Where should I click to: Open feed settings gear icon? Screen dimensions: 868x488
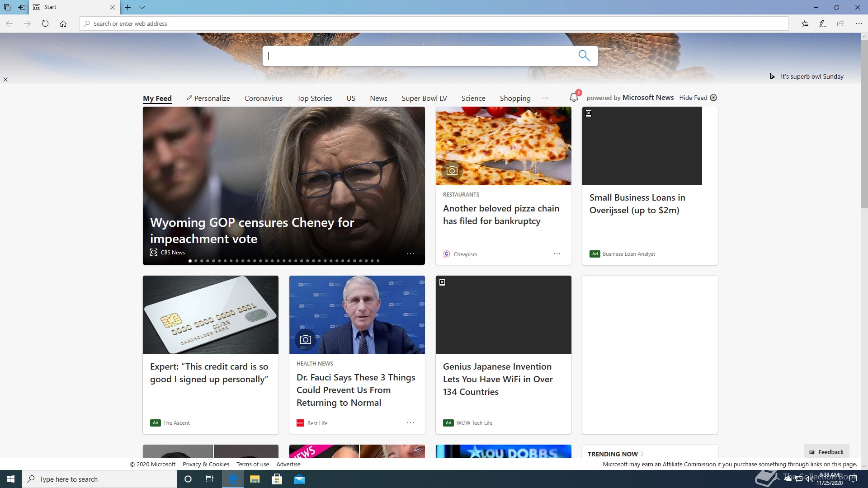pyautogui.click(x=713, y=98)
